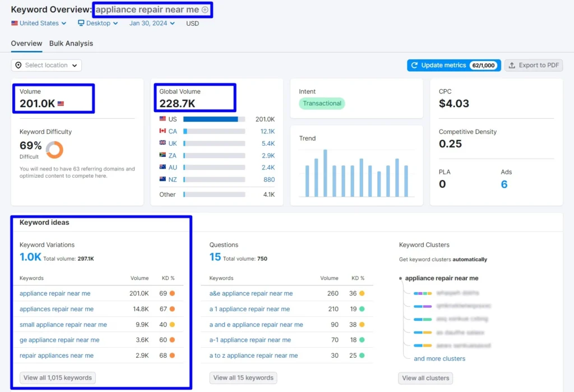Click the UK flag in Global Volume
The image size is (574, 392).
163,143
